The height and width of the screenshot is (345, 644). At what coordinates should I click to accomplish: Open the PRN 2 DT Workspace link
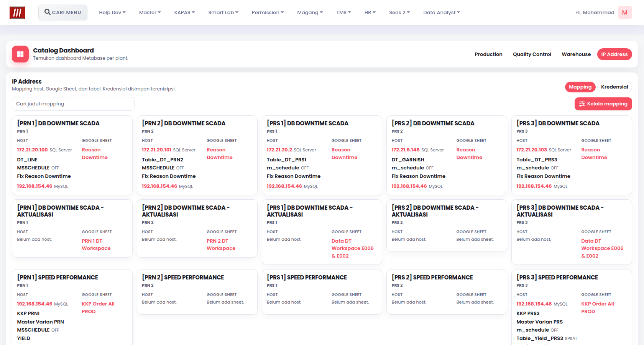(221, 245)
